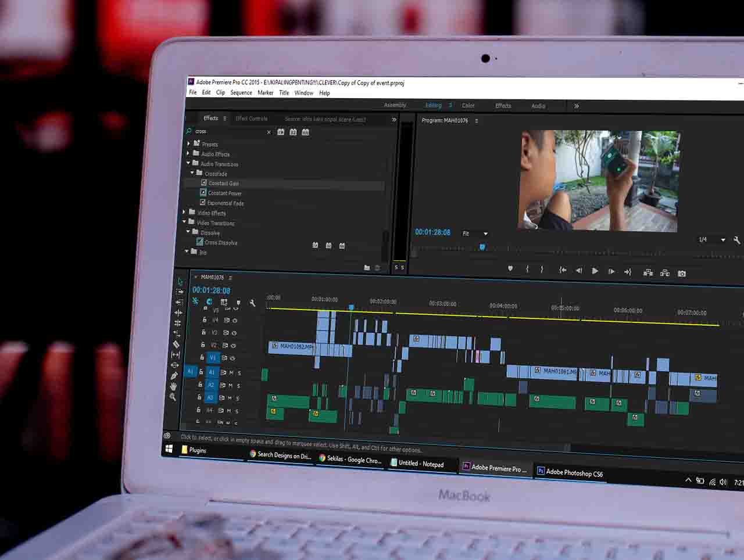This screenshot has width=744, height=560.
Task: Switch to the Effect Controls tab
Action: pyautogui.click(x=252, y=119)
